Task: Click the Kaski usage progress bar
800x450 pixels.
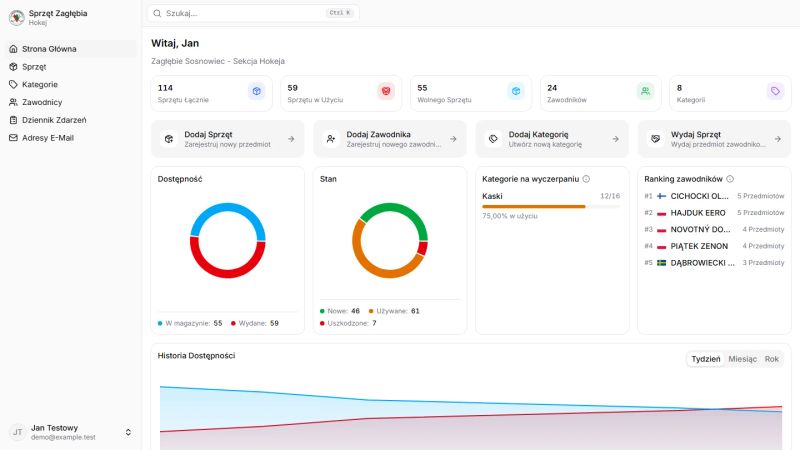Action: tap(551, 207)
